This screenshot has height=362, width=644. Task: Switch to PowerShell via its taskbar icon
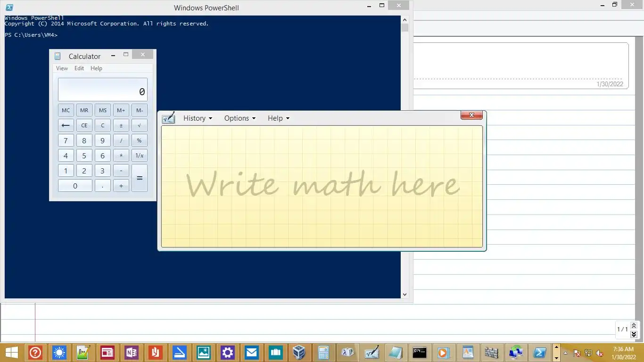coord(540,353)
